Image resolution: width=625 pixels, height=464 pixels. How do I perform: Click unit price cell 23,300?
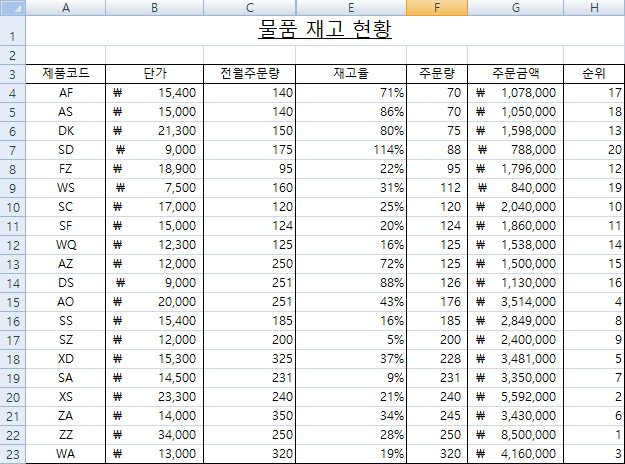[x=155, y=397]
